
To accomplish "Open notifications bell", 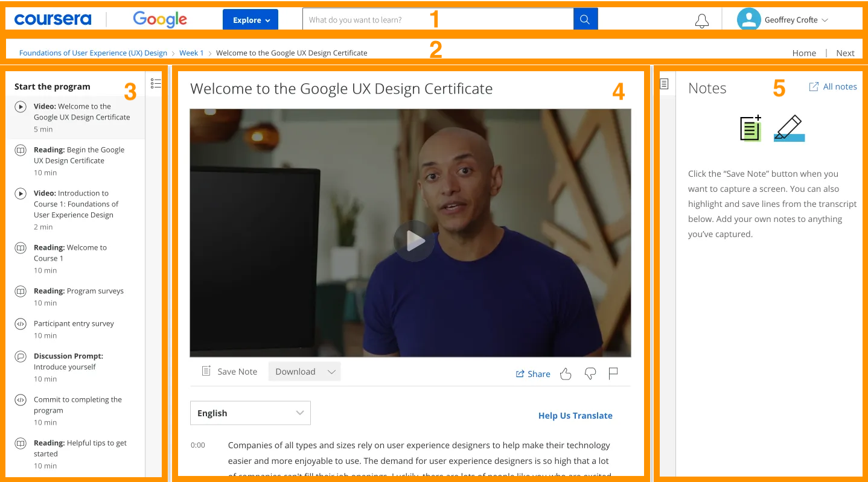I will [x=702, y=21].
